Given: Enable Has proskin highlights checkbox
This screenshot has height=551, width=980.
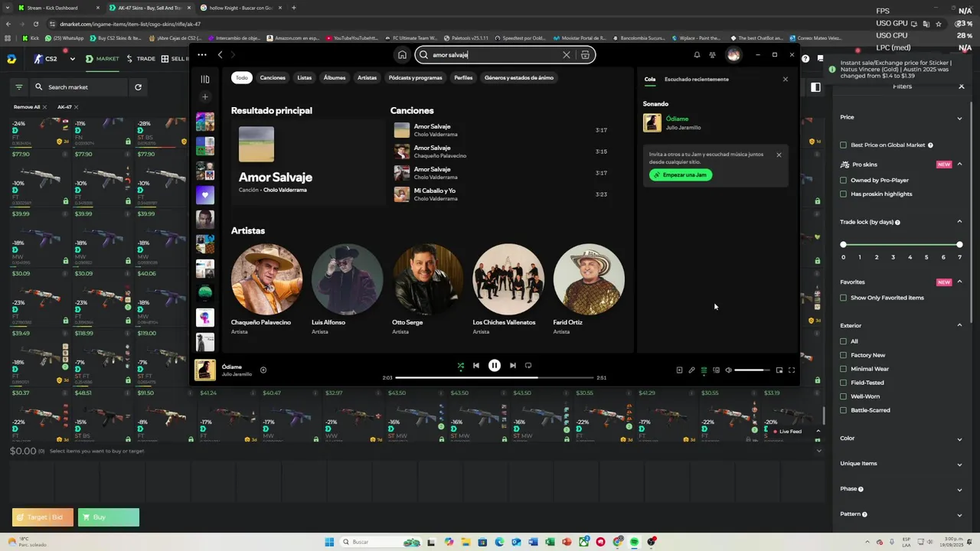Looking at the screenshot, I should tap(844, 194).
